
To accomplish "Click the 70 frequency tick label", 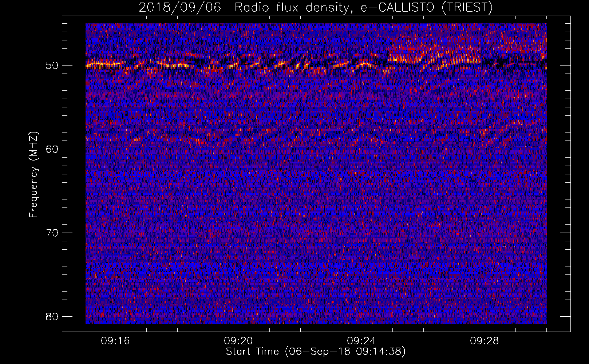I will (x=52, y=233).
